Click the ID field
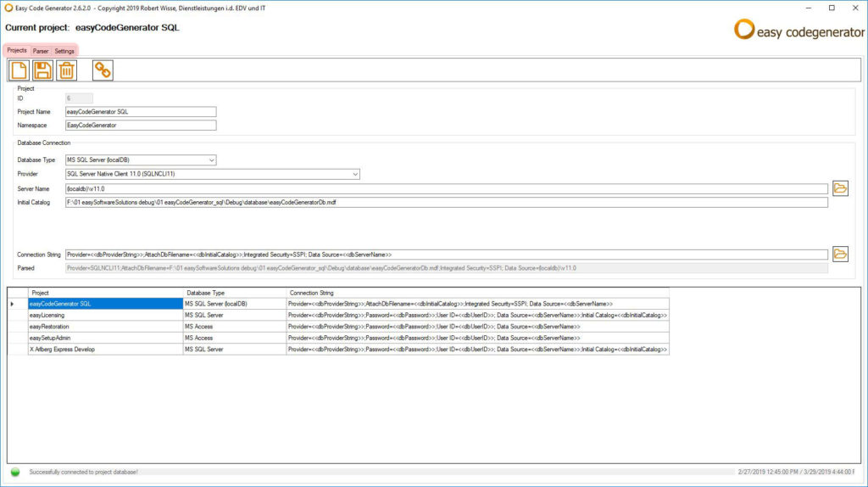Viewport: 868px width, 487px height. tap(79, 98)
